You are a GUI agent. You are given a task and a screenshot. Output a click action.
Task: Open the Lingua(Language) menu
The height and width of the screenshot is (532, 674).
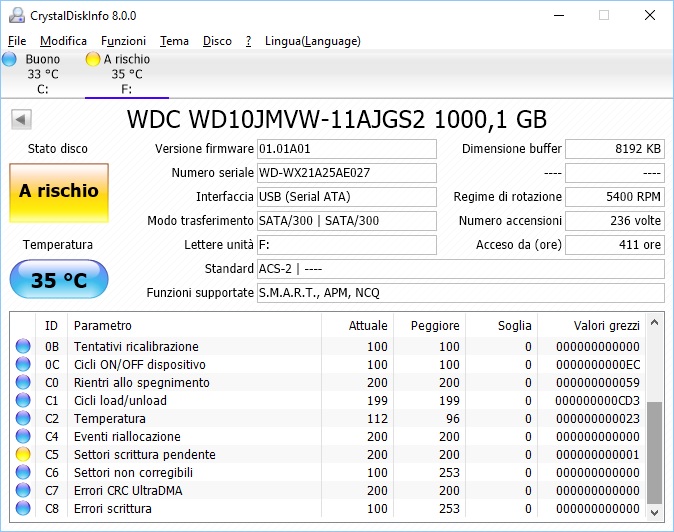point(312,41)
